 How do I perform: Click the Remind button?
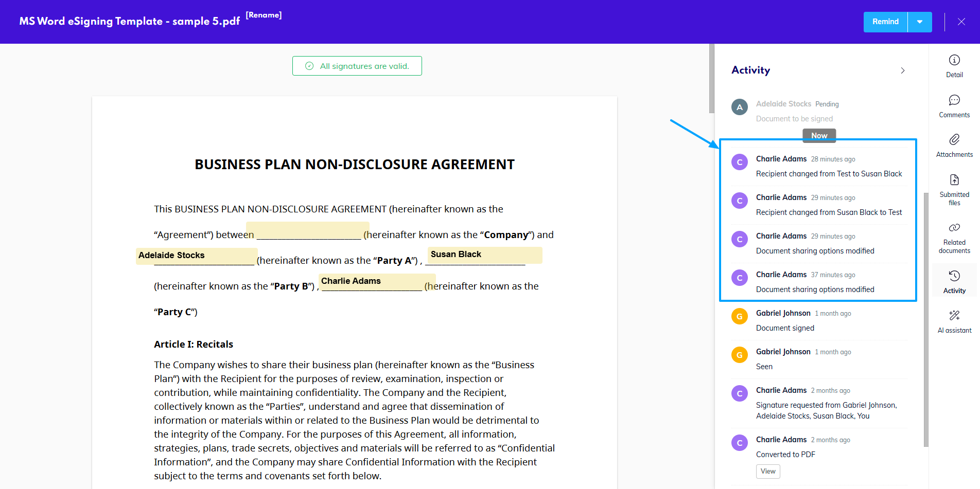[x=885, y=22]
